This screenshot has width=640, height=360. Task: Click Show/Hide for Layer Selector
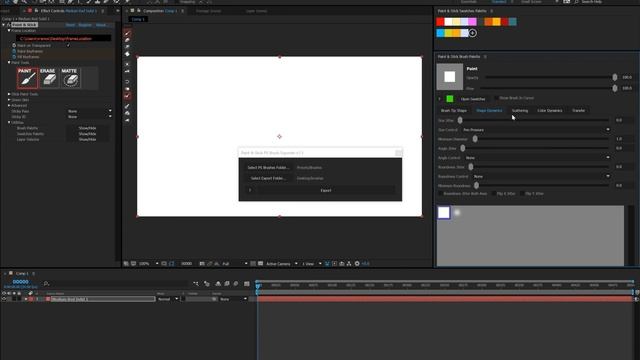[87, 140]
